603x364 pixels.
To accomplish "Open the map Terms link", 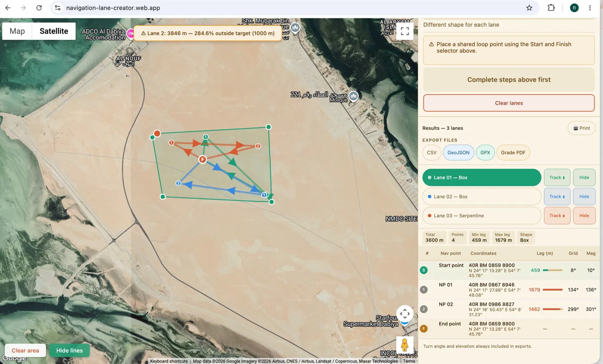I will point(409,361).
